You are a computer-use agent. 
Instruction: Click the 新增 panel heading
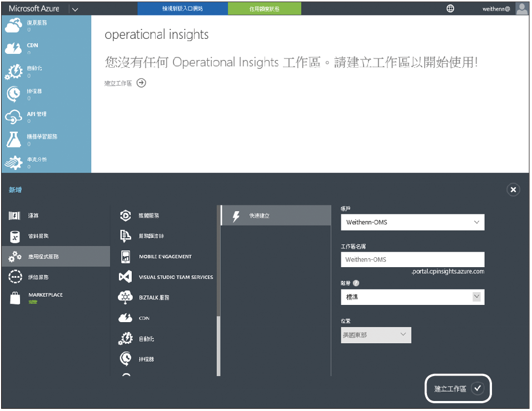pyautogui.click(x=15, y=189)
